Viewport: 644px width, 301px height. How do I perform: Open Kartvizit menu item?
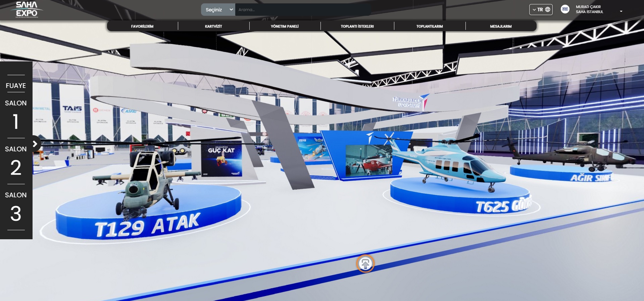pos(213,26)
